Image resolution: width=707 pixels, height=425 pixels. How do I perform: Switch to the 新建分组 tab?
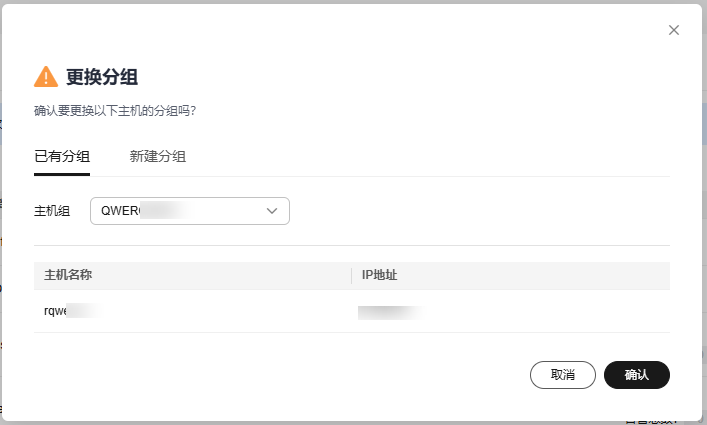click(157, 156)
